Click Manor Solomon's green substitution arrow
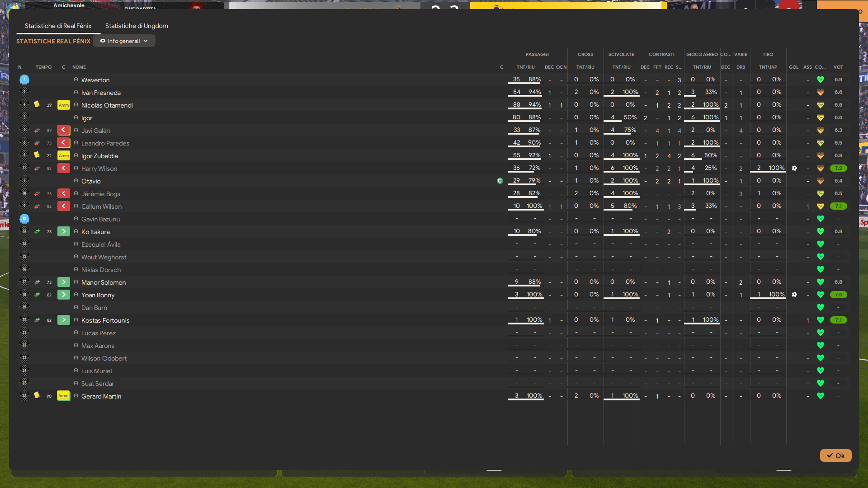 (x=64, y=282)
